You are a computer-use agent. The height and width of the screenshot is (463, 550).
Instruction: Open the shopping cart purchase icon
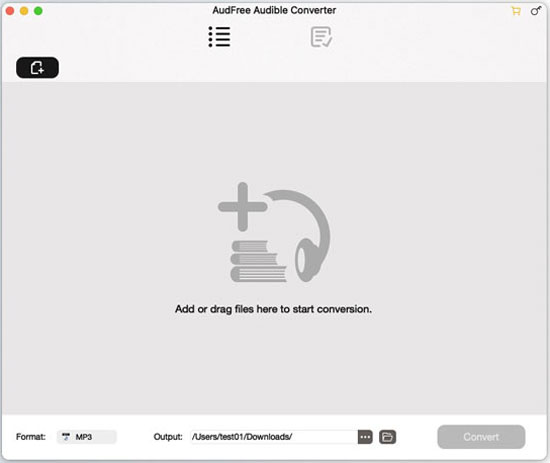[x=516, y=11]
